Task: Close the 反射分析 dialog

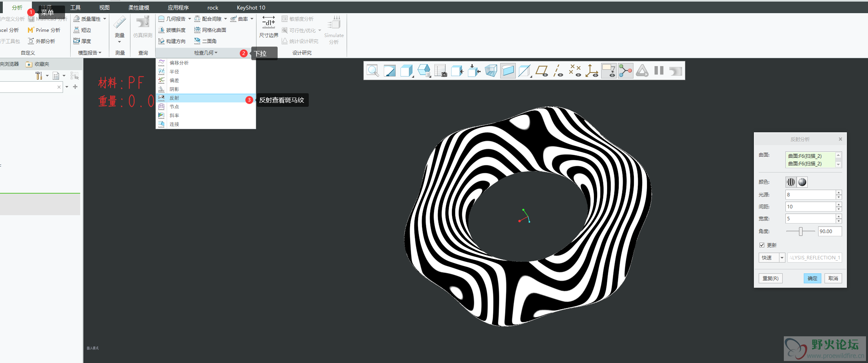Action: click(x=840, y=139)
